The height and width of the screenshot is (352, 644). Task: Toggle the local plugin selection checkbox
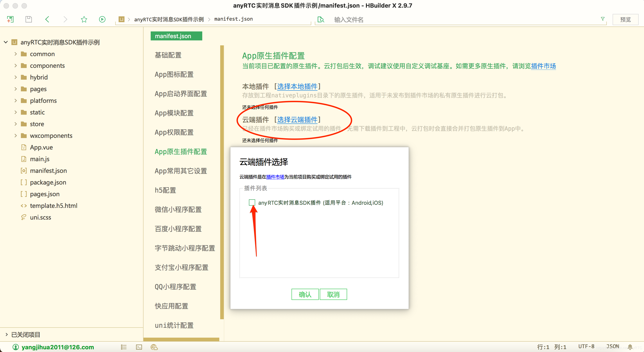point(252,202)
